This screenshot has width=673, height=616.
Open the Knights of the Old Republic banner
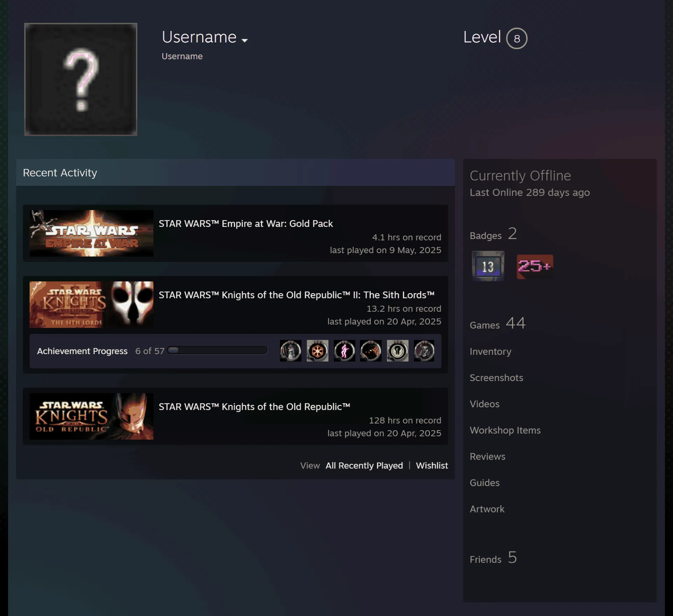[91, 417]
